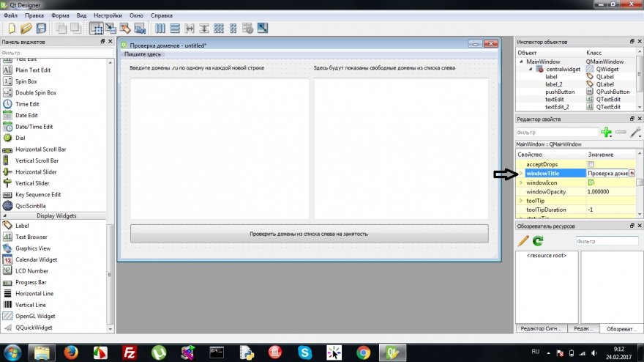Image resolution: width=644 pixels, height=362 pixels.
Task: Select label_2 in object inspector
Action: coord(576,84)
